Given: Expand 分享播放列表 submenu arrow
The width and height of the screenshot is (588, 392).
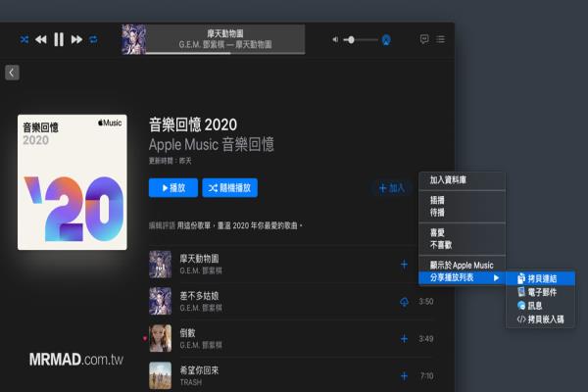Looking at the screenshot, I should [496, 278].
